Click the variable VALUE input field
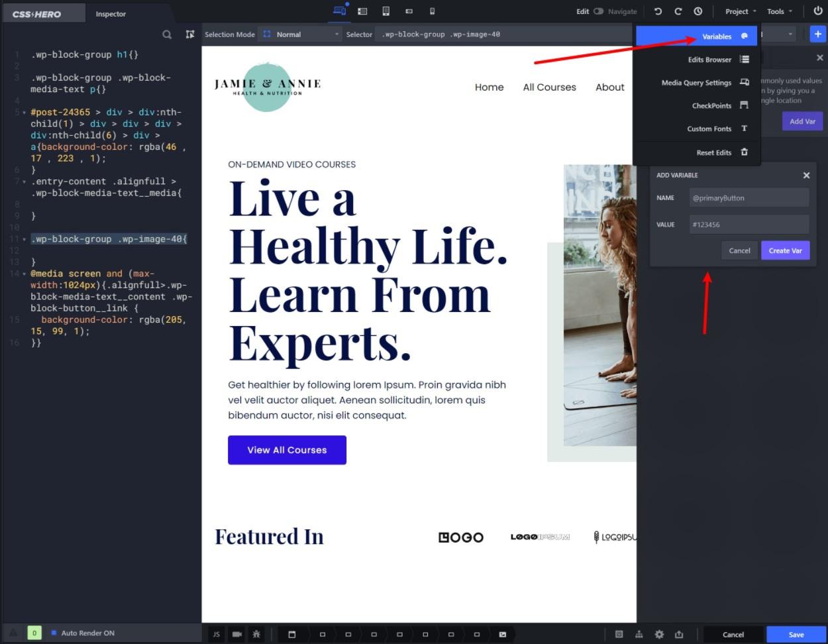Viewport: 828px width, 644px height. pyautogui.click(x=749, y=225)
